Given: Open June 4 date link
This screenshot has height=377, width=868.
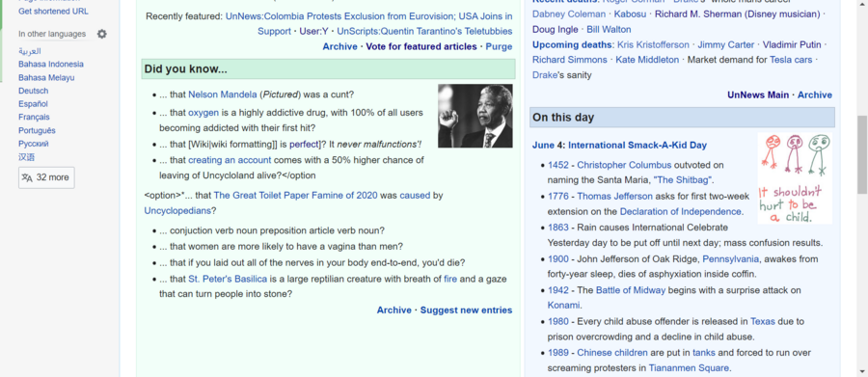Looking at the screenshot, I should (x=548, y=145).
